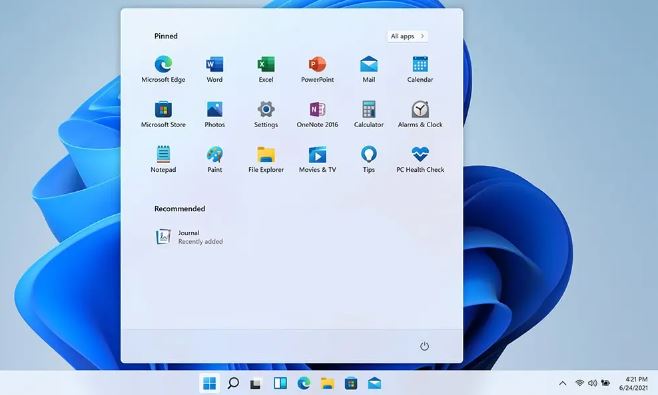Launch OneNote 2016
658x395 pixels.
click(317, 115)
